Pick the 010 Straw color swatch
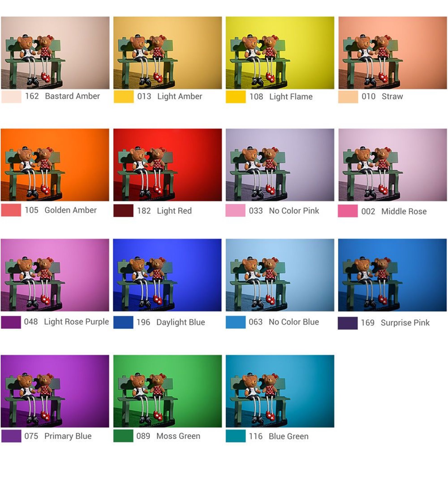448x479 pixels. click(348, 97)
